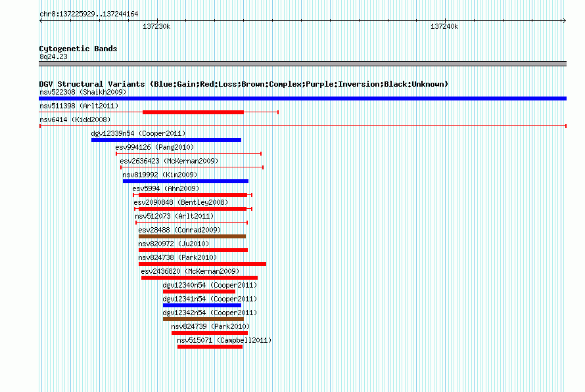Click the esv2636423 (McKernan2009) label
Image resolution: width=585 pixels, height=392 pixels.
(x=169, y=161)
